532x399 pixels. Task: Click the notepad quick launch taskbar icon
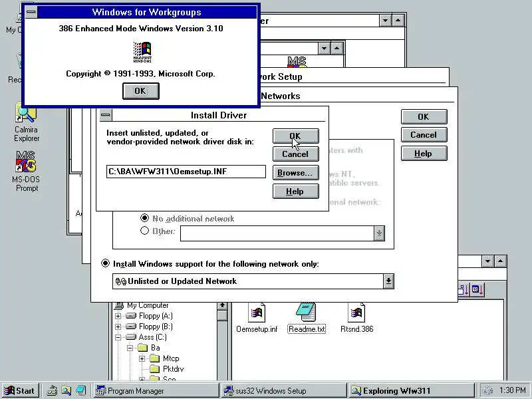point(80,390)
